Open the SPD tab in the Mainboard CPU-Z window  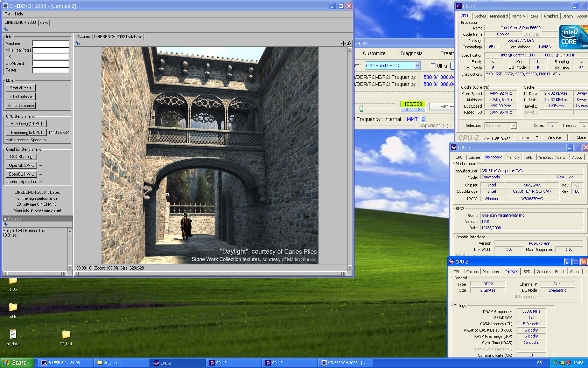click(529, 157)
